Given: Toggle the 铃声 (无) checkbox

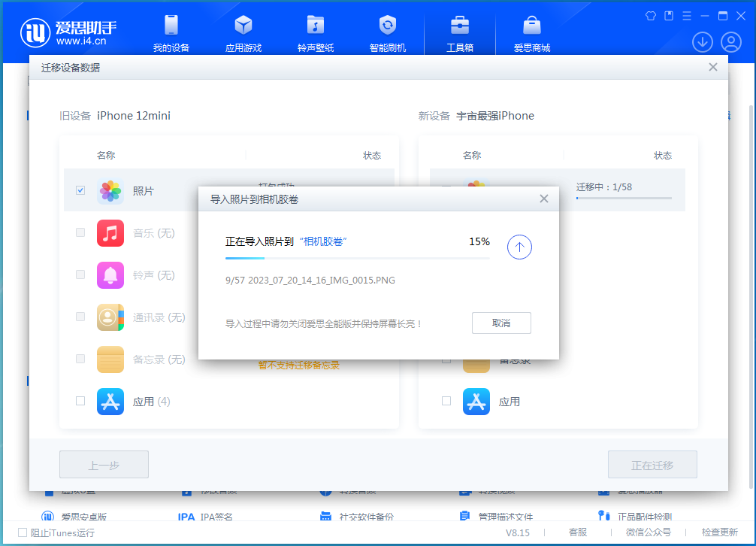Looking at the screenshot, I should (x=80, y=275).
